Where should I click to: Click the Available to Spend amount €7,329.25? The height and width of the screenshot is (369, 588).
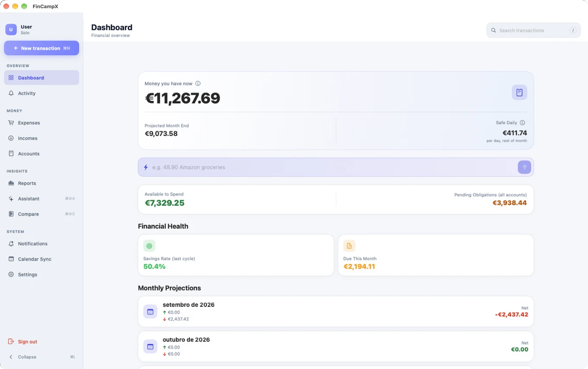point(165,203)
